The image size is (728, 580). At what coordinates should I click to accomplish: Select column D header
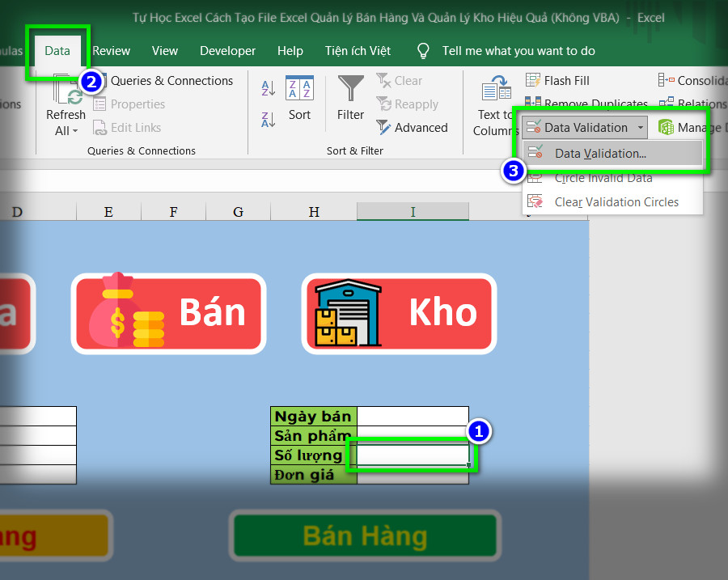[x=38, y=212]
